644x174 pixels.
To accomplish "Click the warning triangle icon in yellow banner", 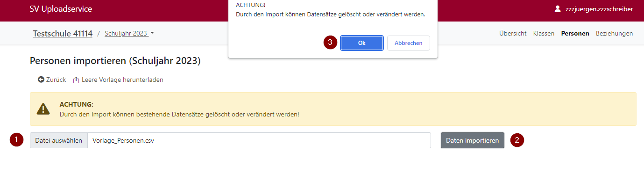I will (x=43, y=109).
